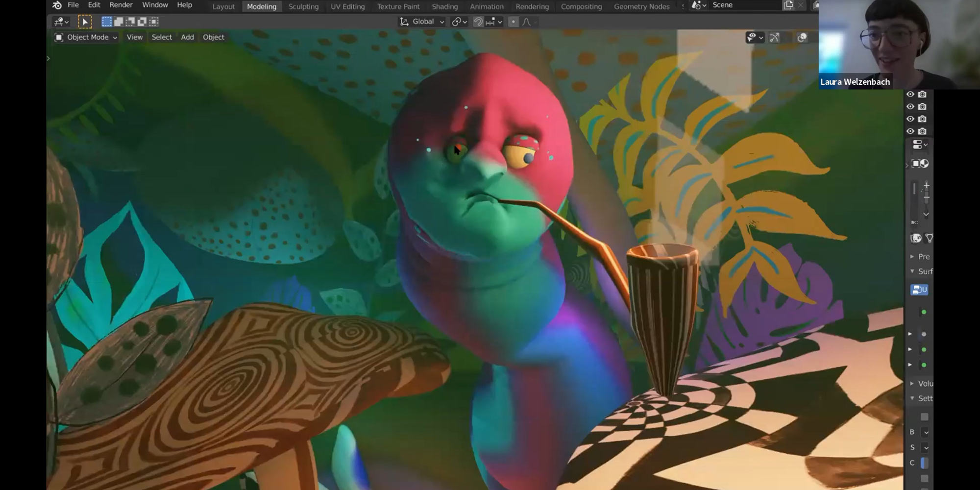Switch to the Compositing workspace tab

pos(581,6)
